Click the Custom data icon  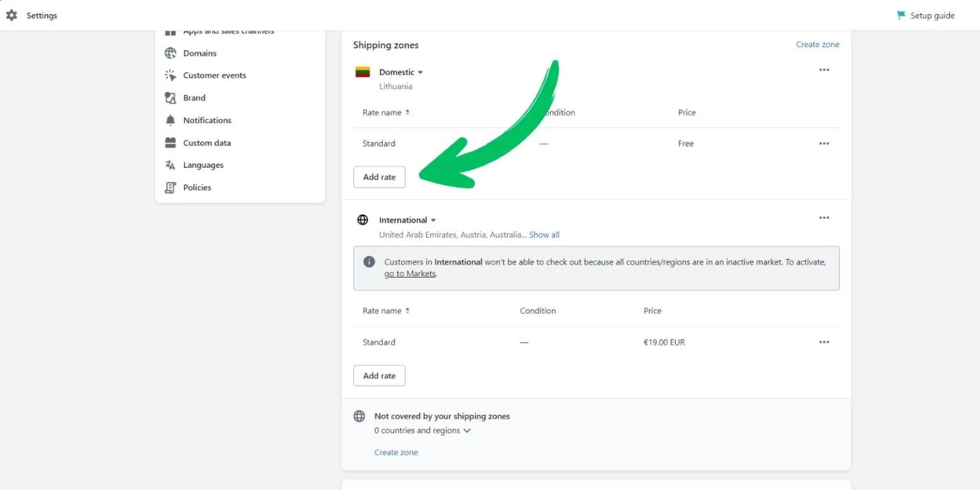[170, 143]
